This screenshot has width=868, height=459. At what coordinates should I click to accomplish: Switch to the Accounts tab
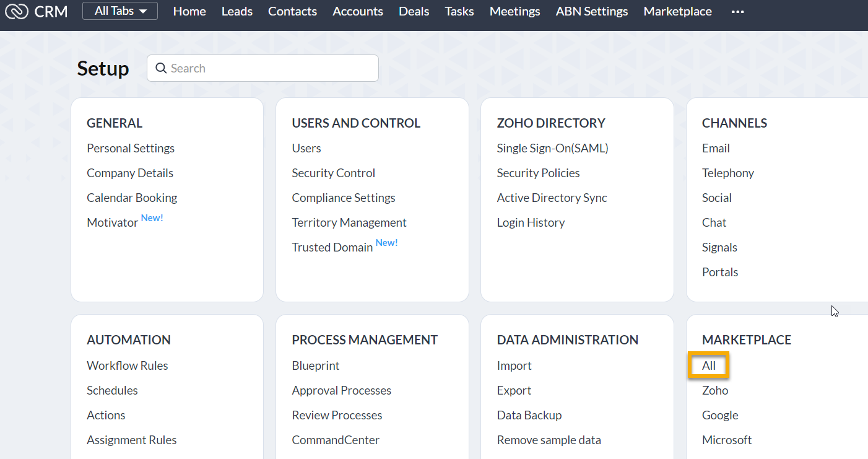pyautogui.click(x=358, y=11)
